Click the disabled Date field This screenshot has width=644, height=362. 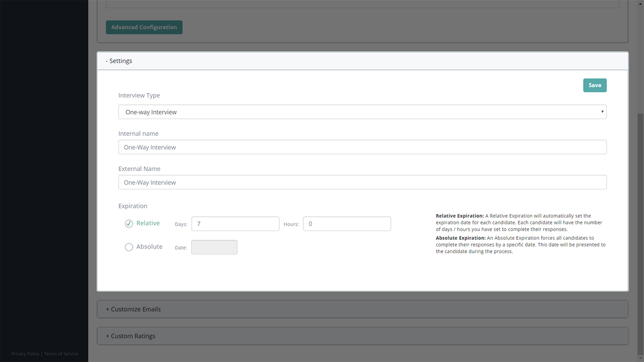point(214,247)
